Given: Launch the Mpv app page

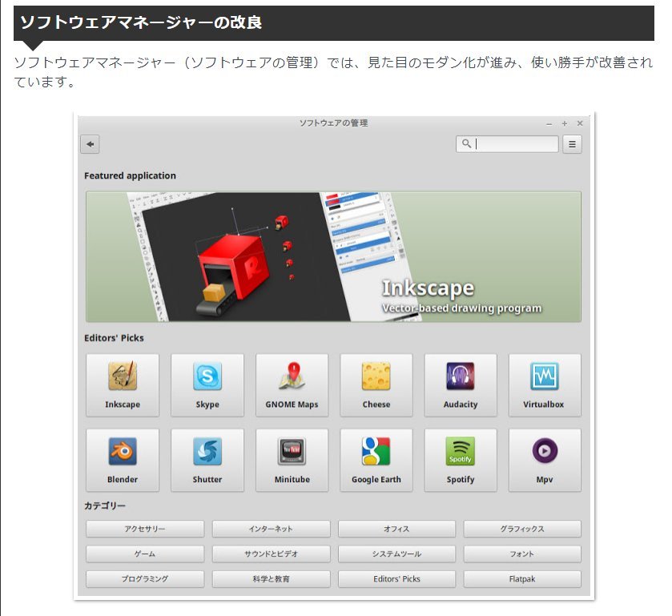Looking at the screenshot, I should (544, 460).
